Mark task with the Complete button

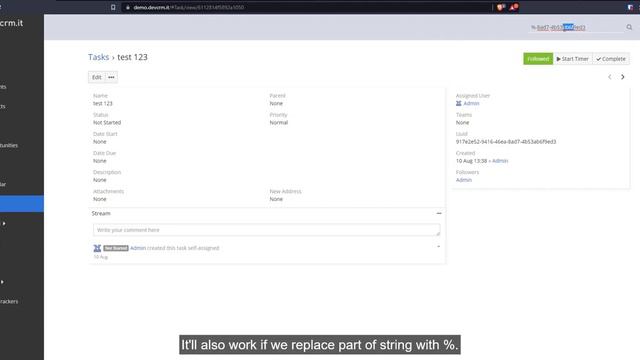611,59
